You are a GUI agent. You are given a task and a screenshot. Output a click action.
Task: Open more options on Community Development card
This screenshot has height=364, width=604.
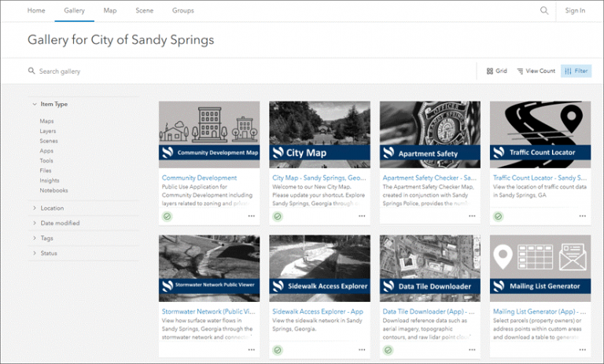click(x=252, y=216)
